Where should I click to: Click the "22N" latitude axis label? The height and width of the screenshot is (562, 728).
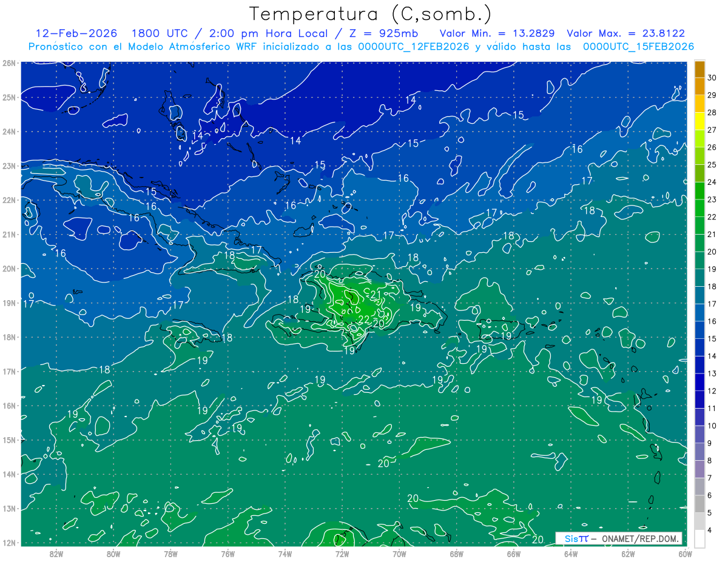[8, 200]
